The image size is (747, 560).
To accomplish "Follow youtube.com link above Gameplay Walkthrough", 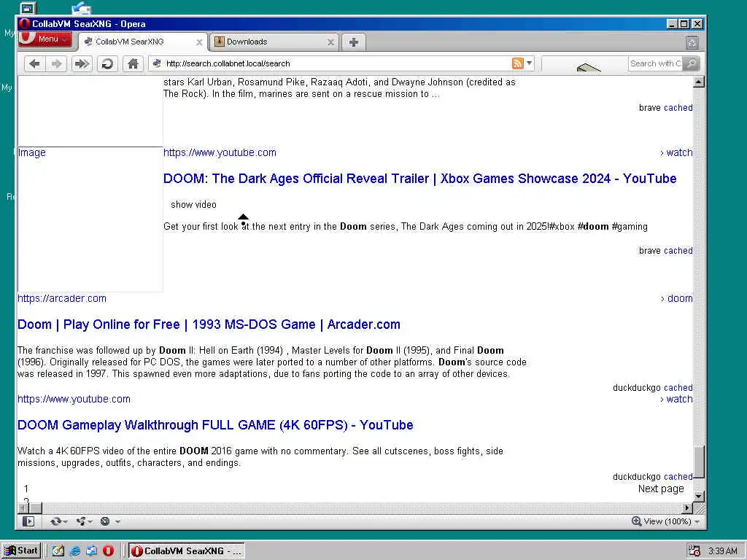I will [74, 399].
